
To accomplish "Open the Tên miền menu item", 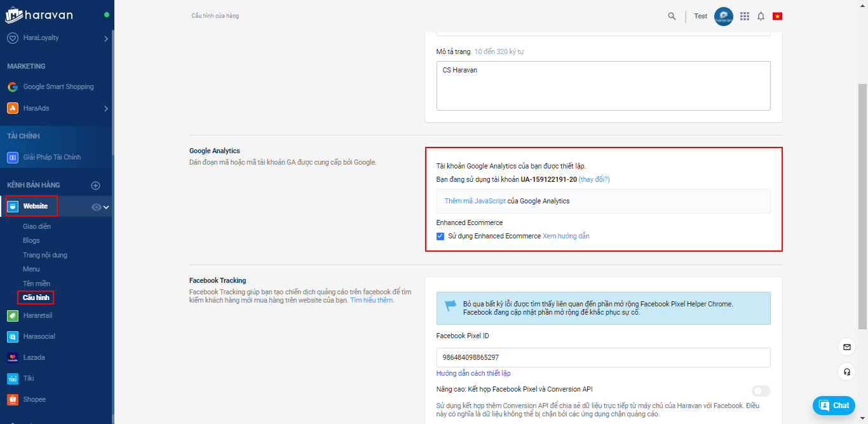I will click(36, 284).
